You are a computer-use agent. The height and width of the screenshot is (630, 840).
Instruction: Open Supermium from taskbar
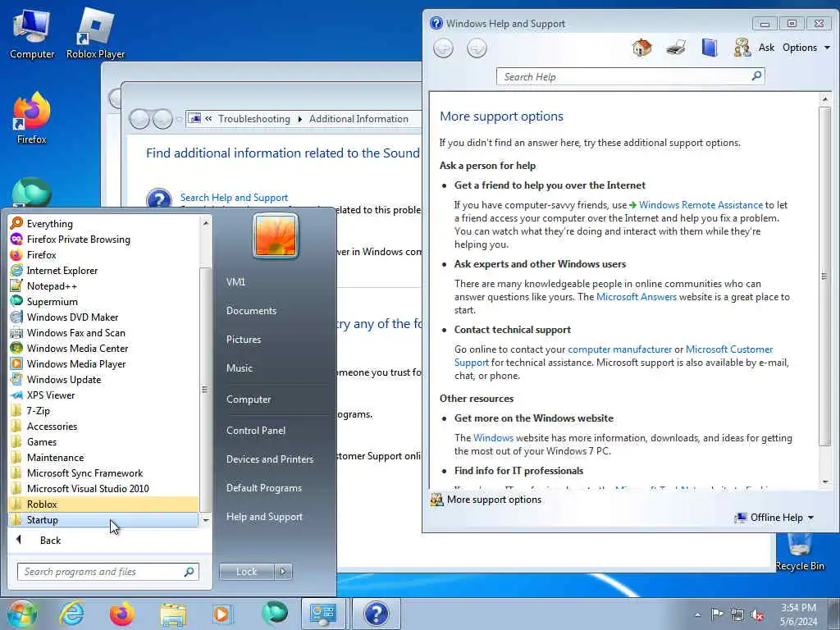(x=274, y=614)
